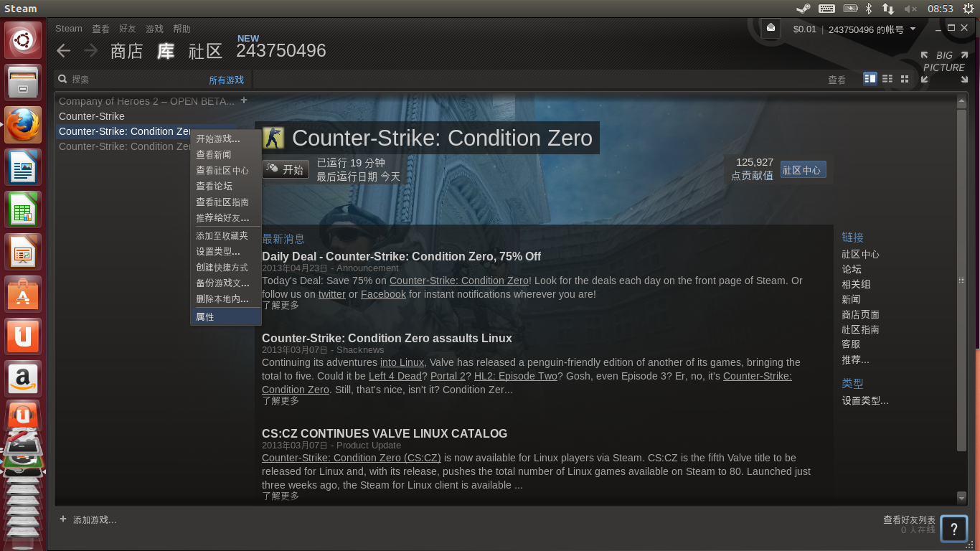980x551 pixels.
Task: Open the Facebook link in news
Action: [x=383, y=294]
